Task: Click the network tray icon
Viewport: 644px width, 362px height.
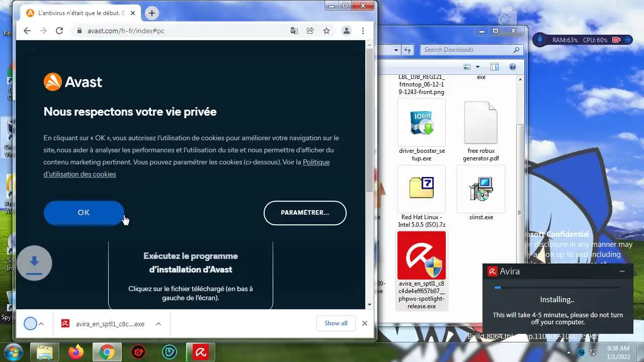Action: (593, 352)
